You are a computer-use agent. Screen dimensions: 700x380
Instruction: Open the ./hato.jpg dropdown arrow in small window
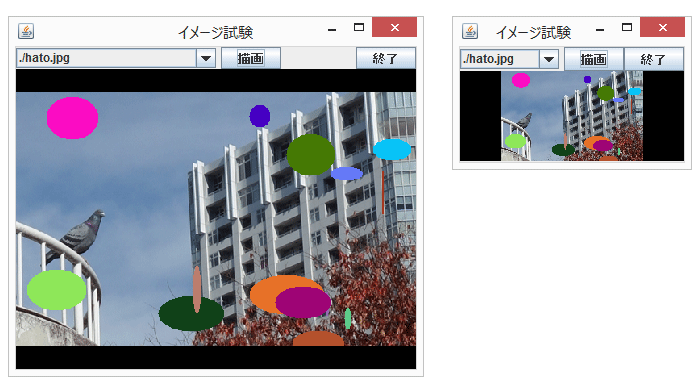point(549,59)
